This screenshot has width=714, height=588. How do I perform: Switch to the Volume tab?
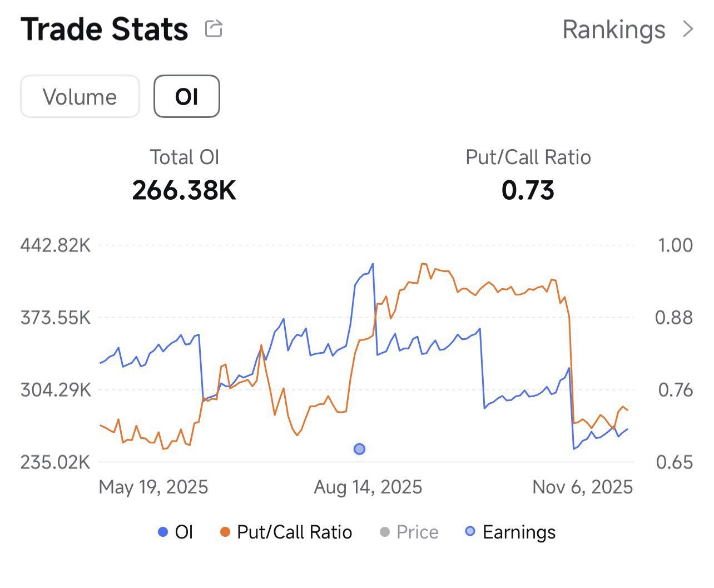tap(80, 96)
